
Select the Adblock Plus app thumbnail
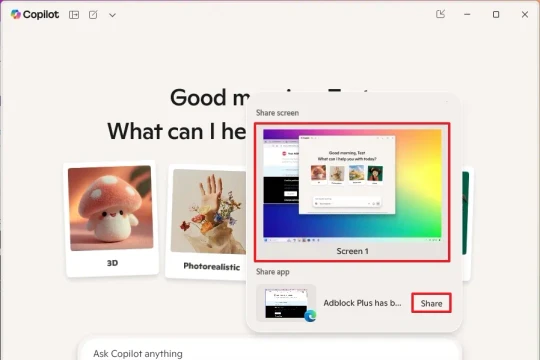(286, 303)
